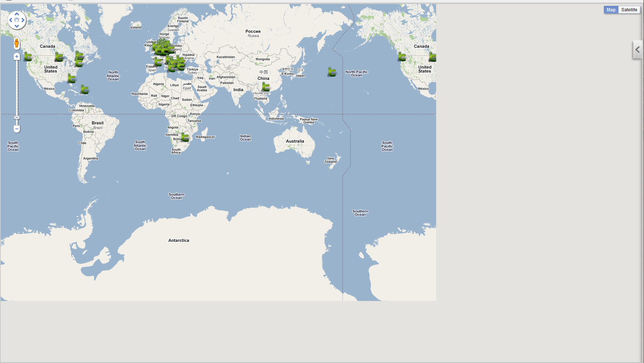The width and height of the screenshot is (644, 363).
Task: Select the orange Street View pegman
Action: tap(16, 43)
